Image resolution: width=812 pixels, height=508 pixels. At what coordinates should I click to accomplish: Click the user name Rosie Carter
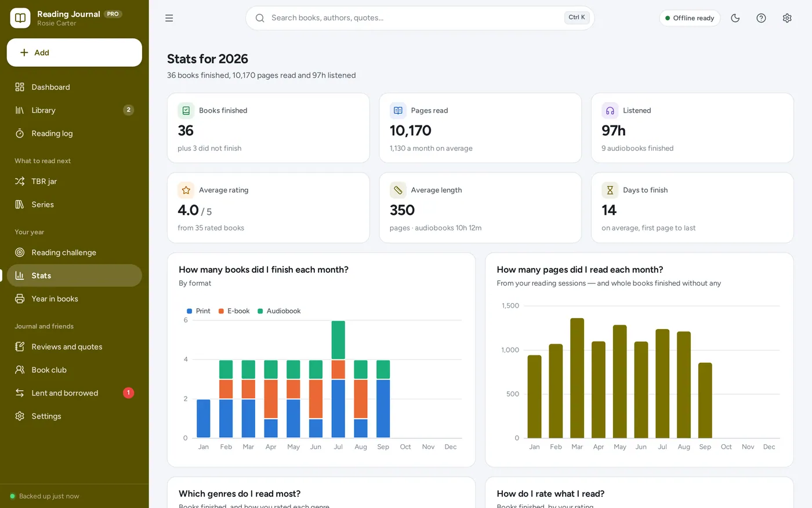click(56, 23)
